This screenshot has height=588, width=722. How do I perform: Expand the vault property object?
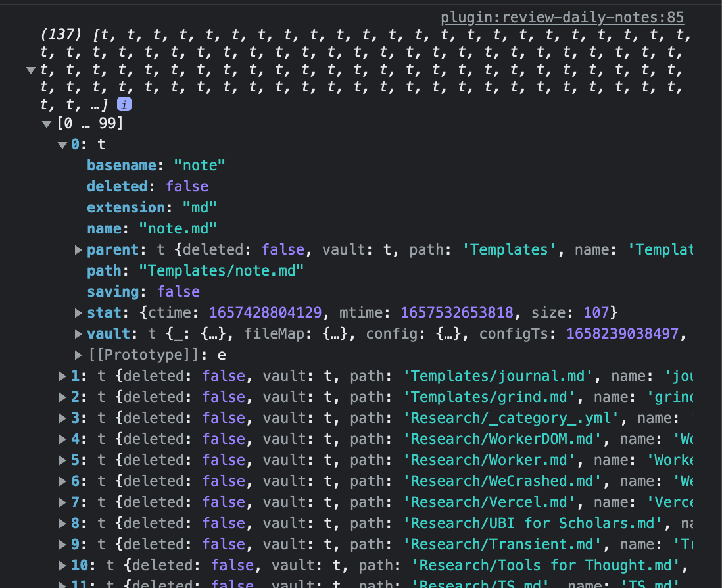click(x=78, y=334)
